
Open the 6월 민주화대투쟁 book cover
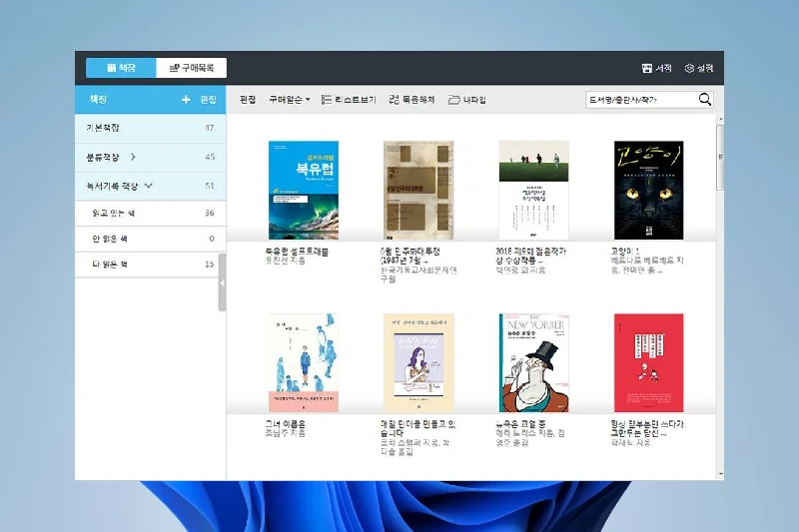(418, 190)
